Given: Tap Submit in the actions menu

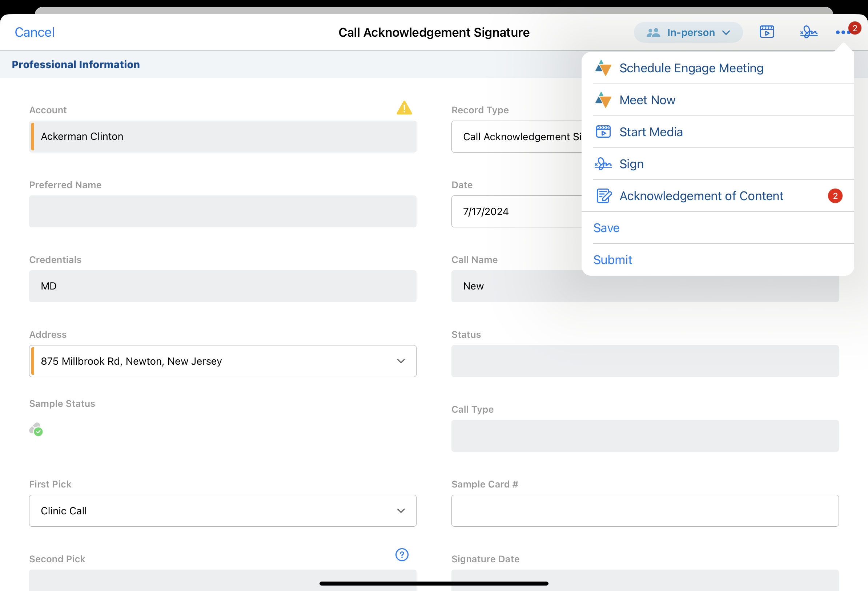Looking at the screenshot, I should tap(612, 260).
